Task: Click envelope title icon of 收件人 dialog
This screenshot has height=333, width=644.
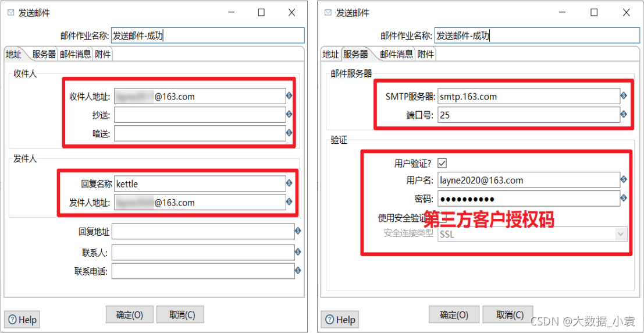Action: pyautogui.click(x=11, y=13)
